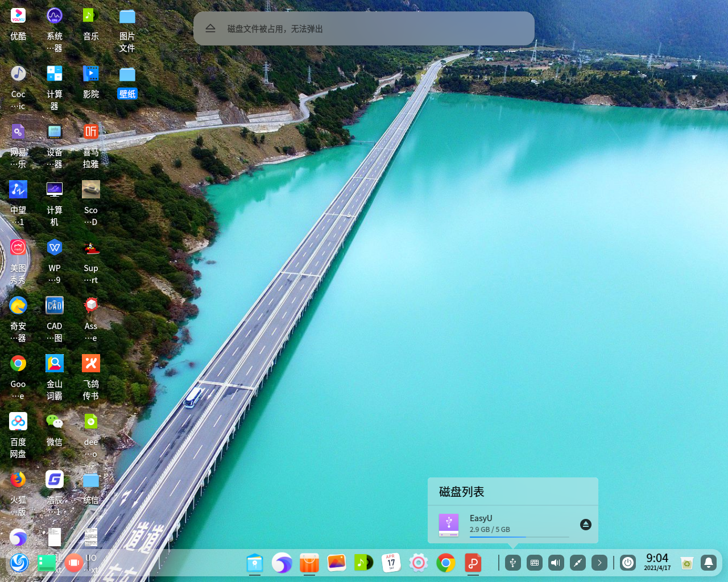The height and width of the screenshot is (582, 728).
Task: Open the system monitor (系统…器) desktop icon
Action: (55, 16)
